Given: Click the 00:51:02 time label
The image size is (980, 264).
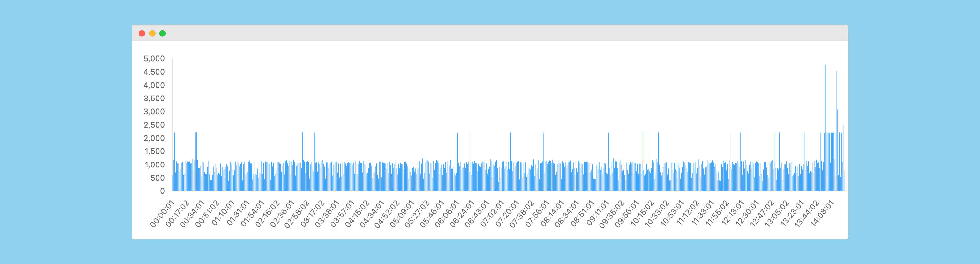Looking at the screenshot, I should click(x=207, y=214).
